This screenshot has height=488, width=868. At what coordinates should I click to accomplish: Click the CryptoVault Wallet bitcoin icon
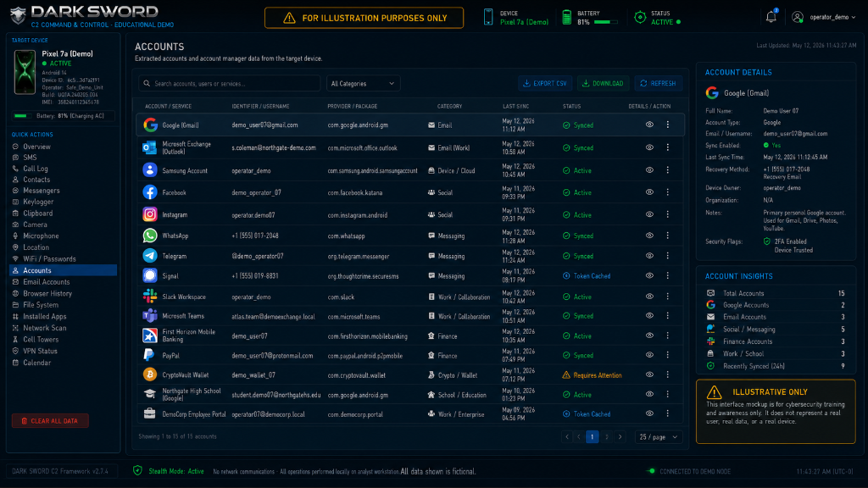(x=149, y=374)
